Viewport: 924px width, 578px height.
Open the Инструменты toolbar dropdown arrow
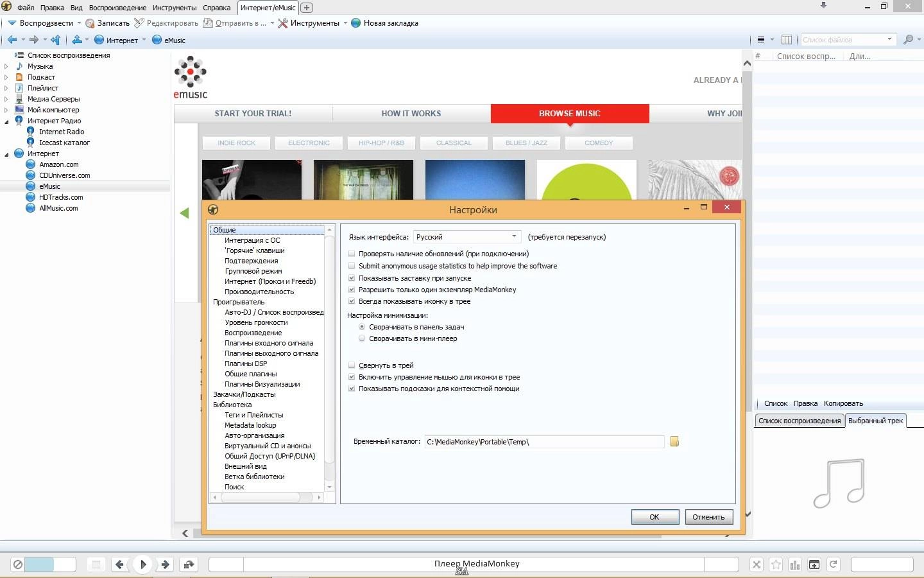coord(345,23)
